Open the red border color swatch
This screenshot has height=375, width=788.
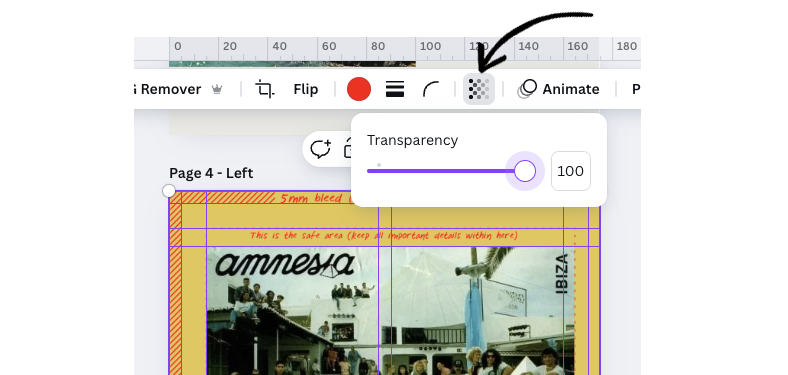[359, 89]
